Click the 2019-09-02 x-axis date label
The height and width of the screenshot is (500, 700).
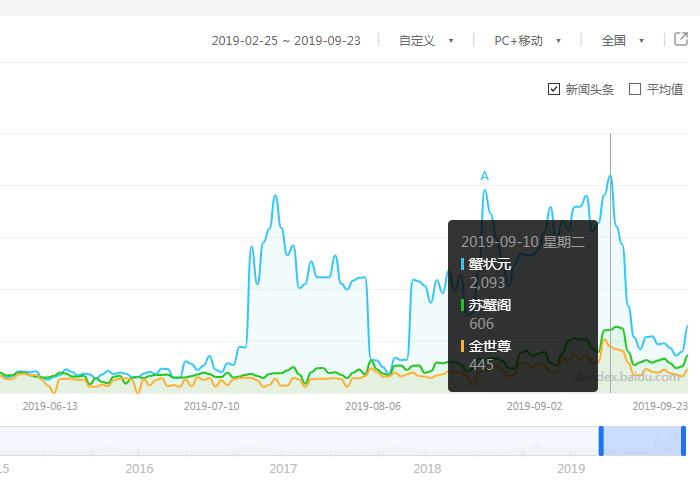(534, 406)
